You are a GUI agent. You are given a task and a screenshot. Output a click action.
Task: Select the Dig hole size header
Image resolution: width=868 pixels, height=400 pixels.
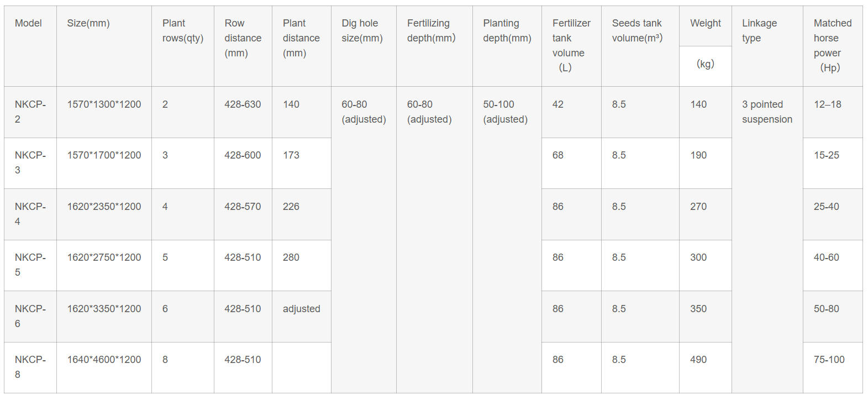click(364, 46)
